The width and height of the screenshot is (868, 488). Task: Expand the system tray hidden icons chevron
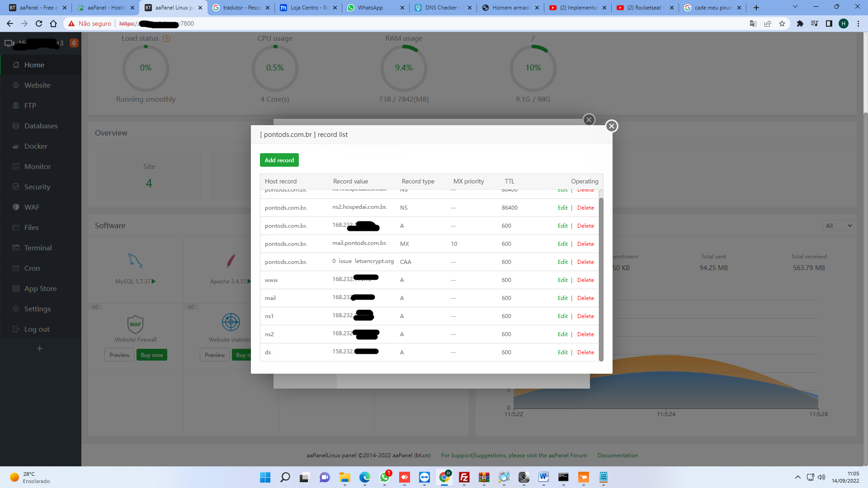click(x=798, y=477)
